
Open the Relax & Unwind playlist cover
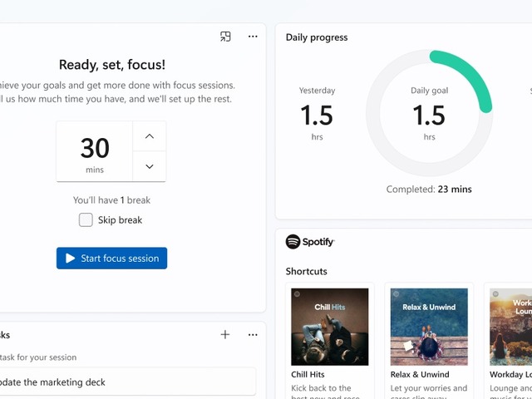click(429, 327)
